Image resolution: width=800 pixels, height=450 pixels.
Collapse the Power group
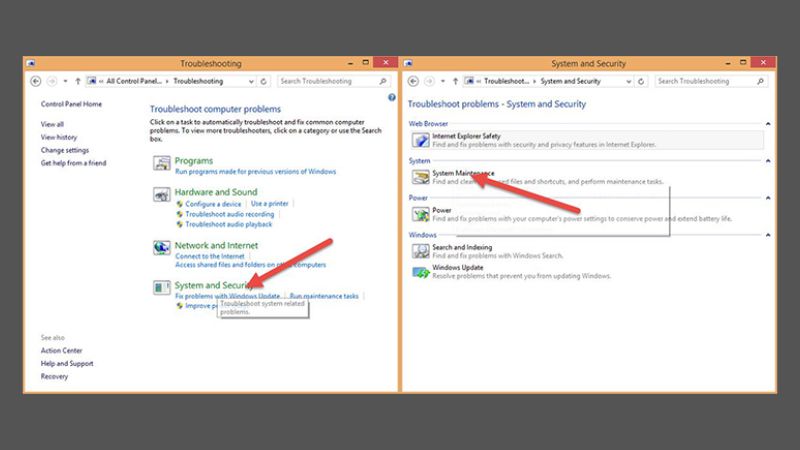(768, 198)
